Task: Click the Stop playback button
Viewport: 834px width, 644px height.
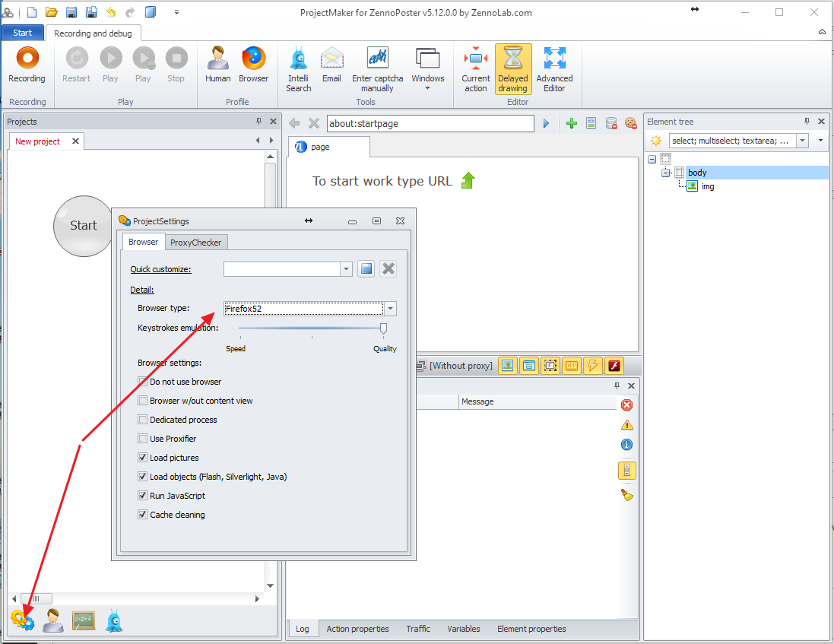Action: (176, 65)
